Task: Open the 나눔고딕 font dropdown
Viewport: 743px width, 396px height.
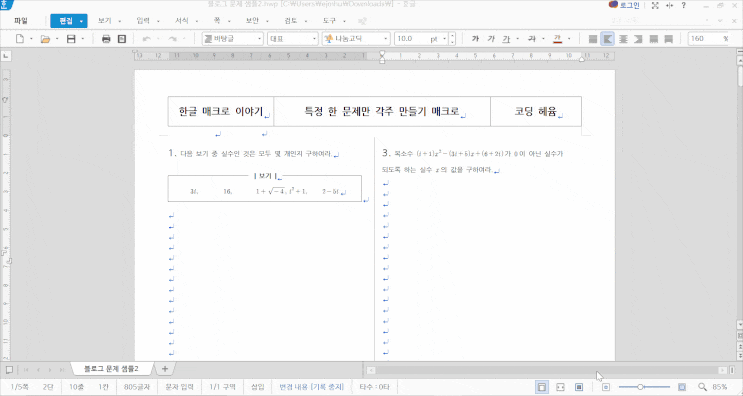Action: (356, 39)
